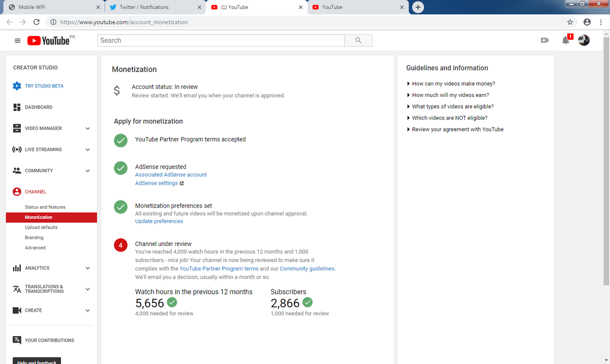610x364 pixels.
Task: Open AdSense settings link
Action: (x=157, y=183)
